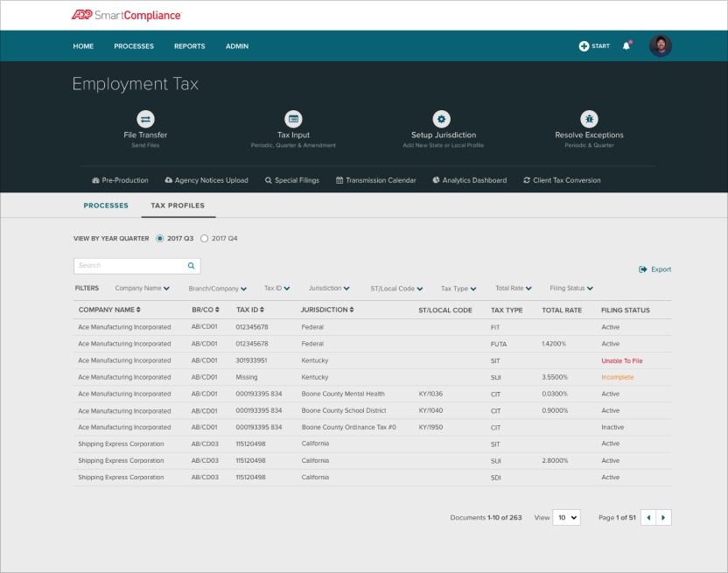
Task: Expand the Total Rate filter
Action: (513, 289)
